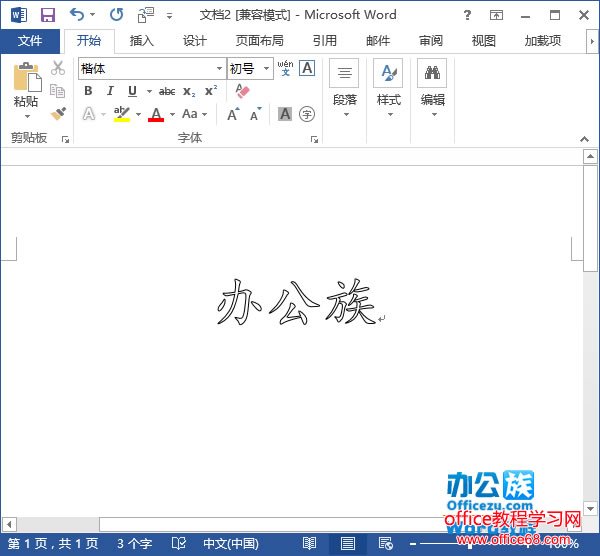This screenshot has width=600, height=556.
Task: Click the horizontal scrollbar left arrow
Action: pyautogui.click(x=9, y=524)
